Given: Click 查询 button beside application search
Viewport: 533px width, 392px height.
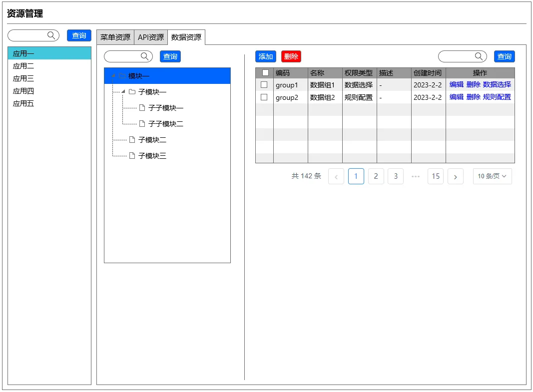Looking at the screenshot, I should coord(79,35).
